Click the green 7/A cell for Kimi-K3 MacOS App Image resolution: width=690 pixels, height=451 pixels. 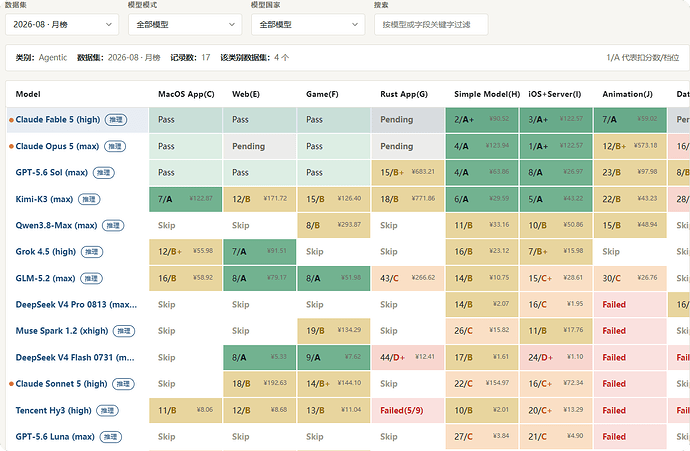pyautogui.click(x=186, y=199)
